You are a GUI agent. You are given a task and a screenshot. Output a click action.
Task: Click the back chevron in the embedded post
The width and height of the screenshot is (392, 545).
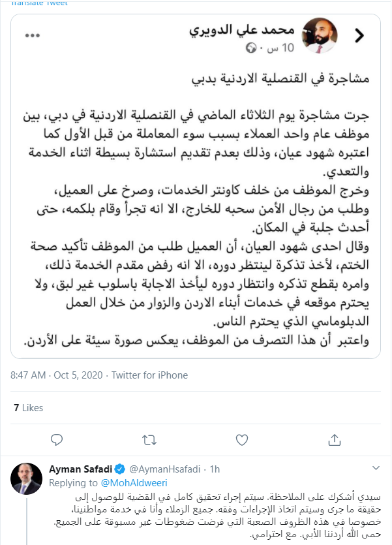359,37
